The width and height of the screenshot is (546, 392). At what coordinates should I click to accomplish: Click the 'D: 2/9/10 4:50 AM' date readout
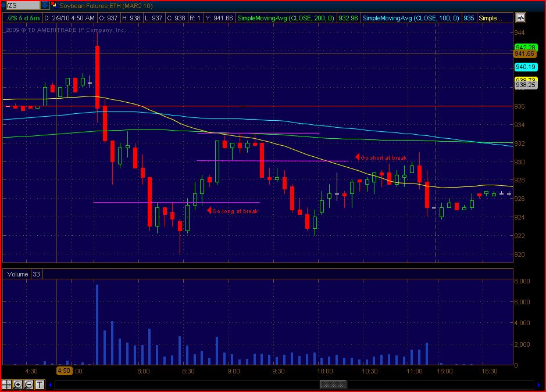click(69, 18)
